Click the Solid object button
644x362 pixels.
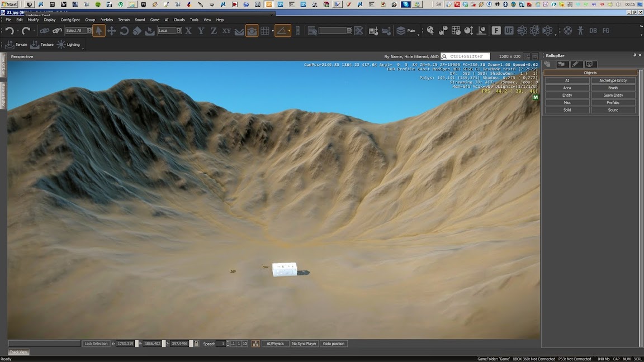[x=567, y=110]
